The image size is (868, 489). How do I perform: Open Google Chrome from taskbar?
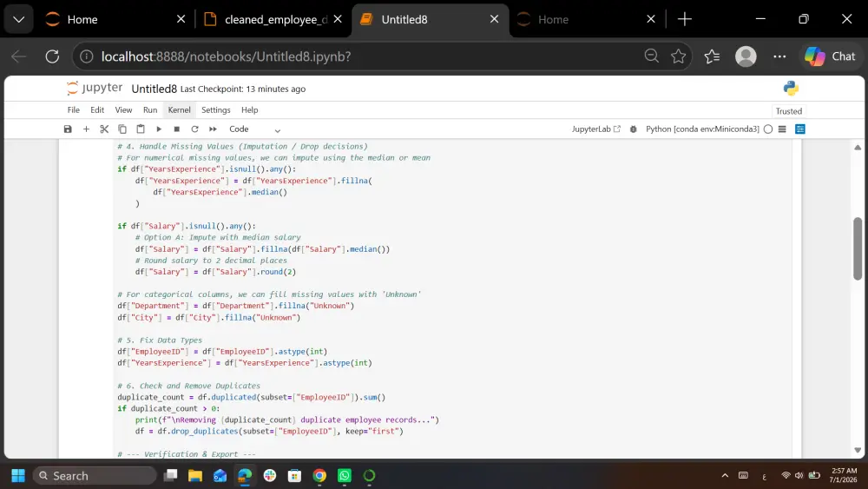pos(319,476)
